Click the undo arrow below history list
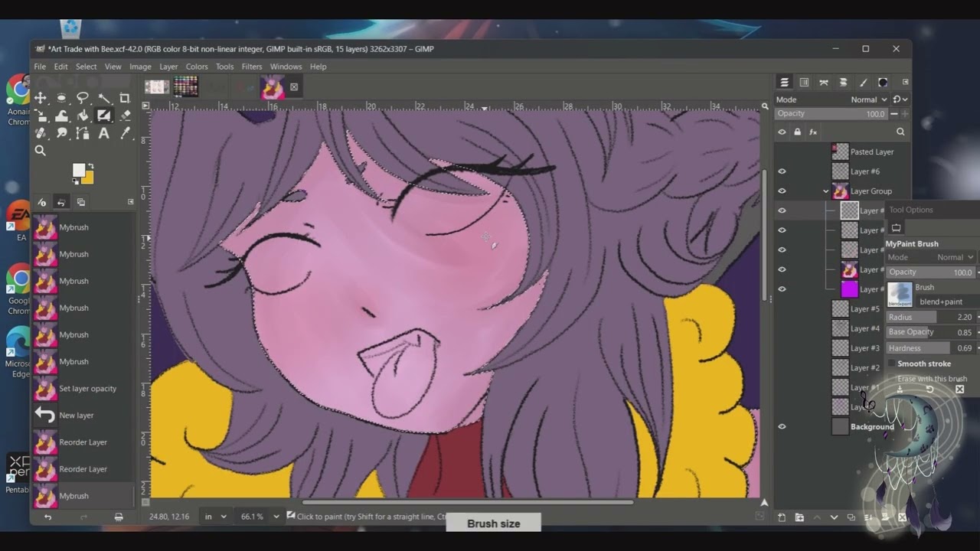This screenshot has width=980, height=551. 47,517
